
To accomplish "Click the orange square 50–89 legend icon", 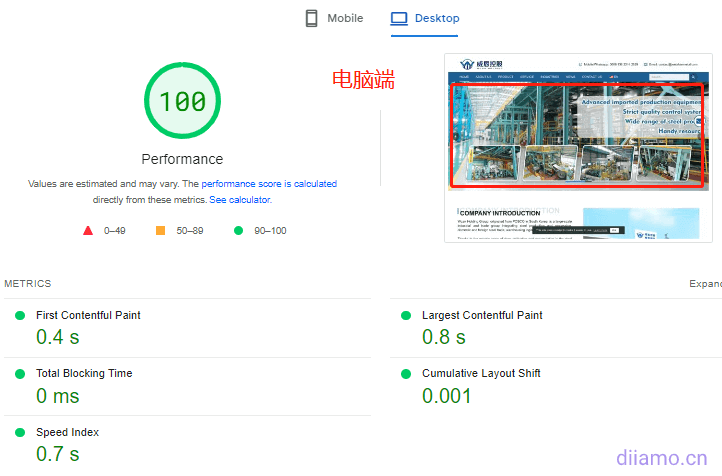I will [x=160, y=231].
